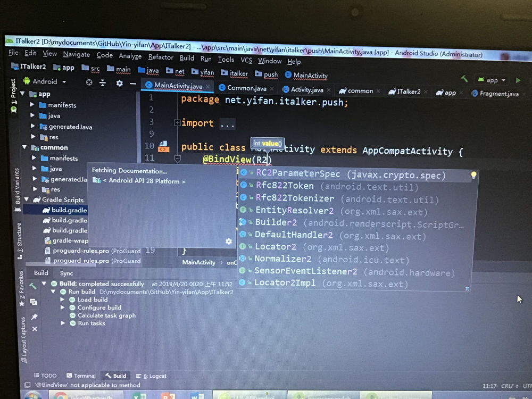Open the Help menu

point(294,61)
